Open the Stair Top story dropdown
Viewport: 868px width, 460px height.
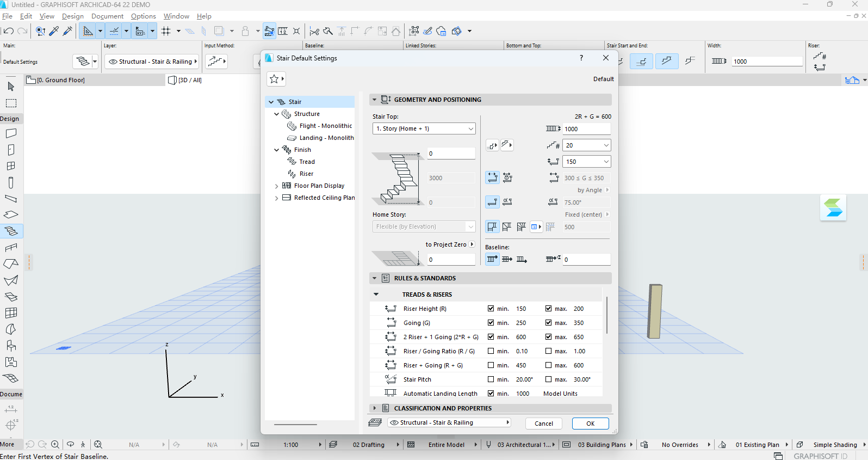(x=424, y=128)
